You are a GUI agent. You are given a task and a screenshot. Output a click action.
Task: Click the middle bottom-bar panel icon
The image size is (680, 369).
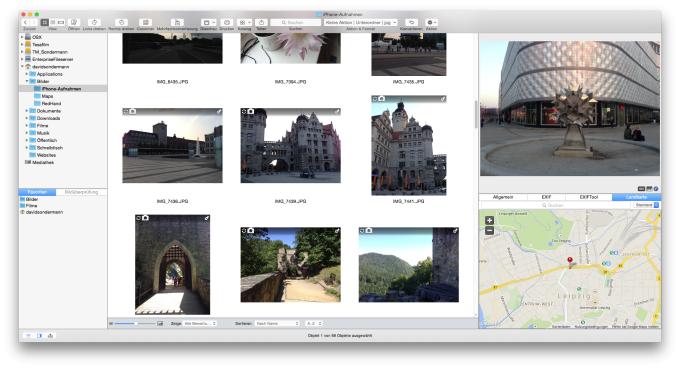[x=39, y=336]
